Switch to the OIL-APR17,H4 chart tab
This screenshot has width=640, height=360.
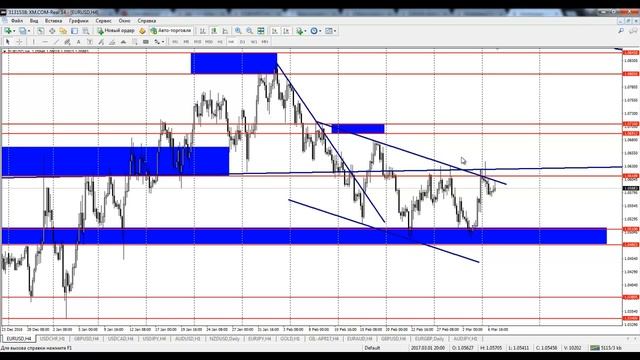click(x=324, y=339)
